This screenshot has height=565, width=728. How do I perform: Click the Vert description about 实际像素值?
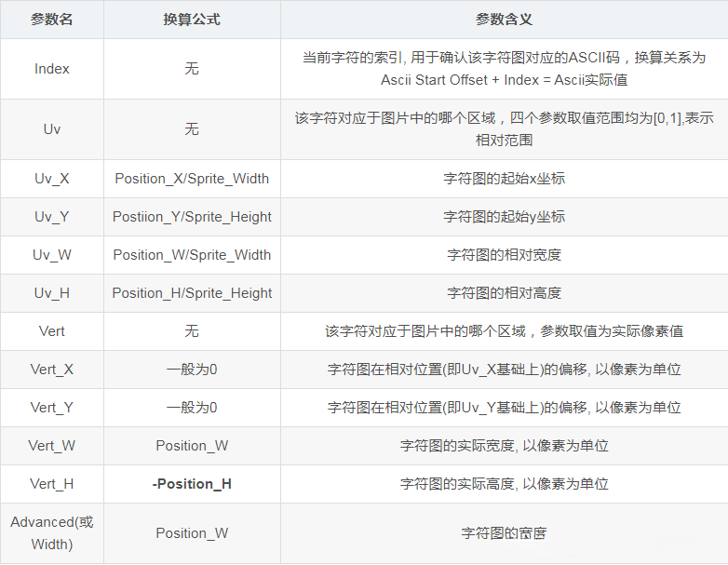(504, 331)
